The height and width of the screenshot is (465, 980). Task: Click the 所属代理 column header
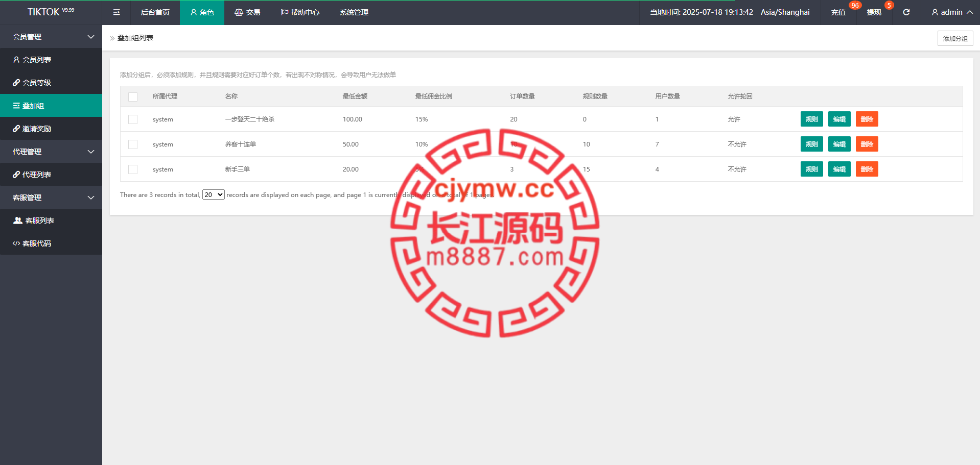[165, 96]
